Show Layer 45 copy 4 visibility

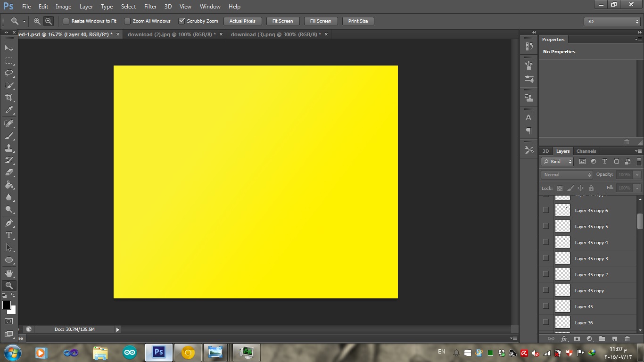546,242
